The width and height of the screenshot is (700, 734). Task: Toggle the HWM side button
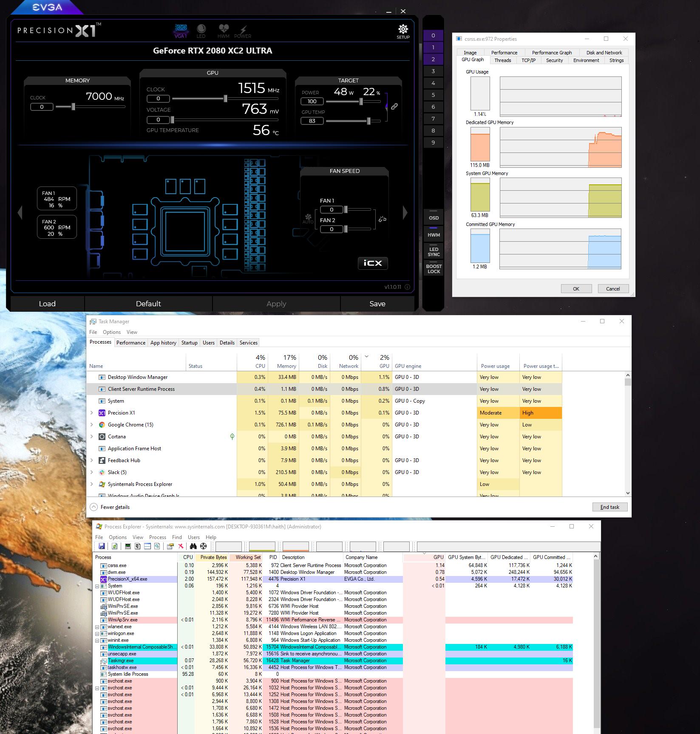pos(434,233)
